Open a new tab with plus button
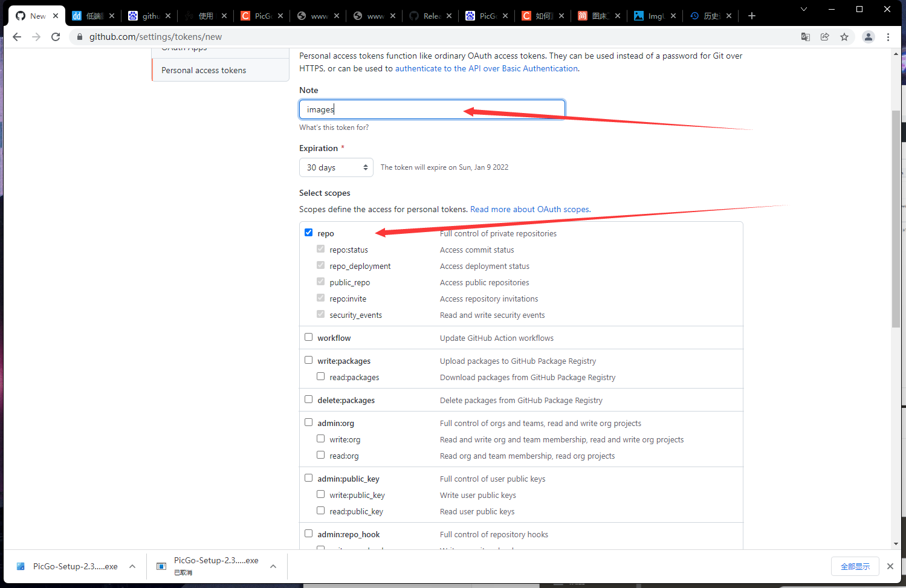The image size is (906, 588). [752, 16]
